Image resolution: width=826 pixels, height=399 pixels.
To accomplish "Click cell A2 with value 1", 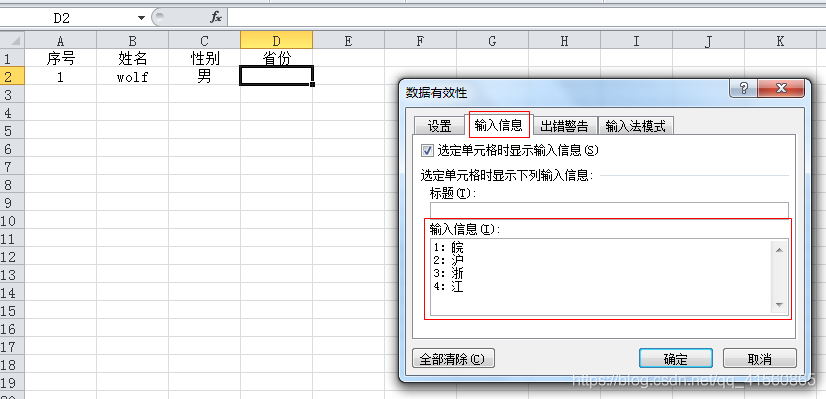I will pyautogui.click(x=60, y=77).
